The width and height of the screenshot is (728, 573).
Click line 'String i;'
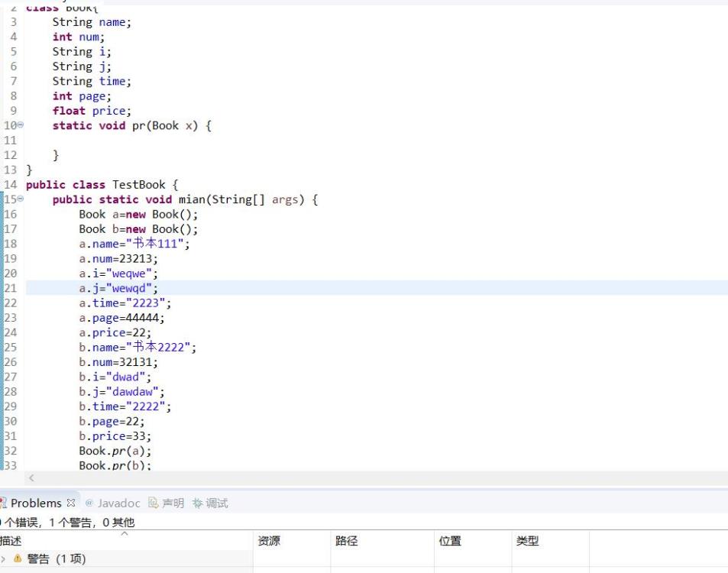(x=82, y=51)
